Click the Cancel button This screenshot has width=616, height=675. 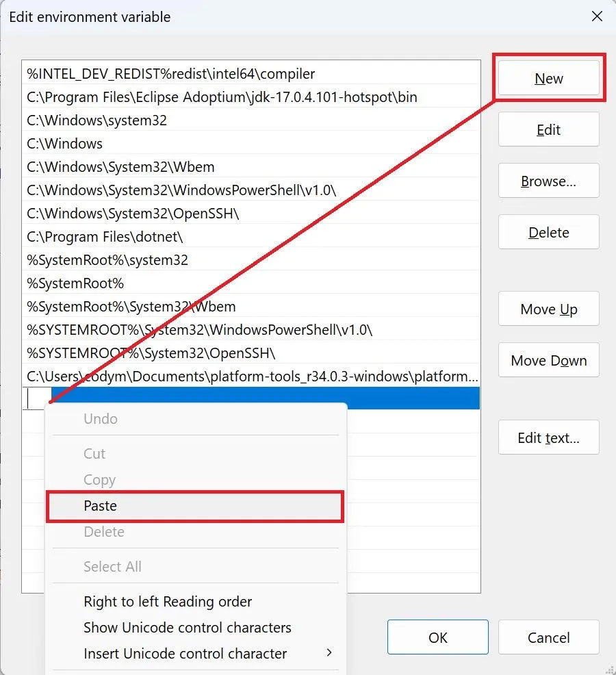[548, 637]
